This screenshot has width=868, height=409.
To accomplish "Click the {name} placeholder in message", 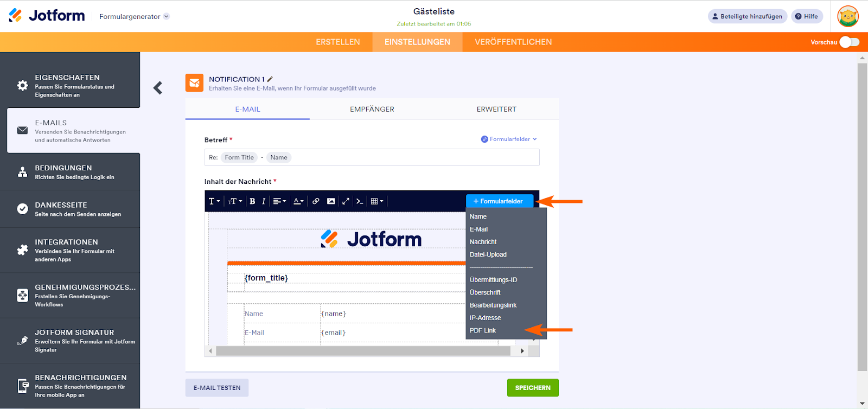I will tap(334, 314).
